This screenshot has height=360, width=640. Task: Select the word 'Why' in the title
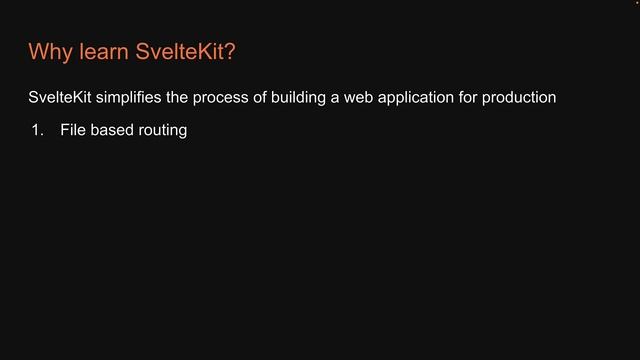[x=51, y=52]
